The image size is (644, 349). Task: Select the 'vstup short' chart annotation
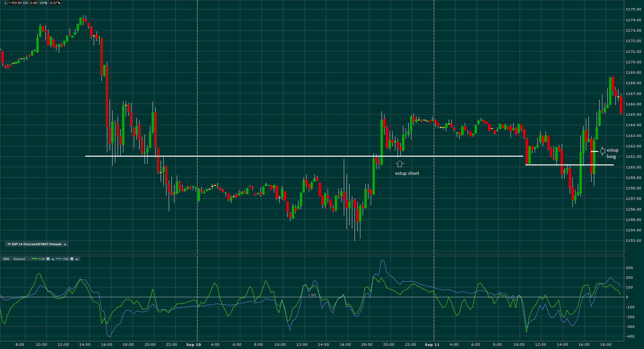[407, 173]
